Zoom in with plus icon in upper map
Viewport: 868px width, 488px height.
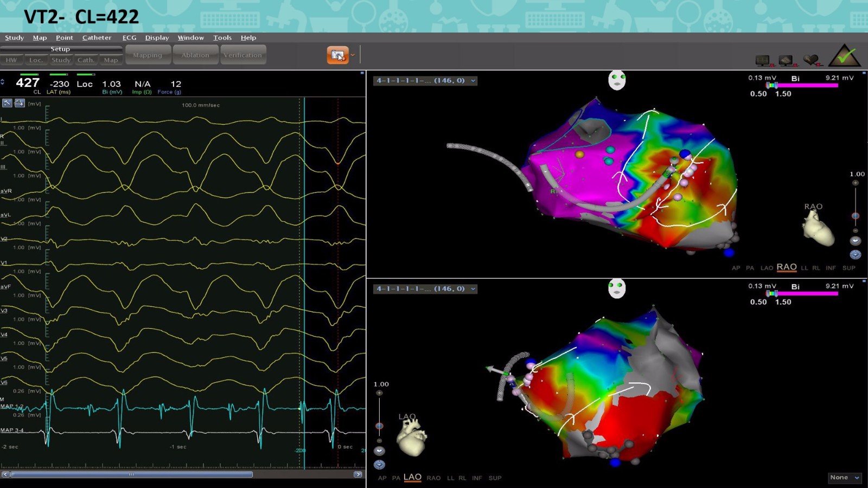pyautogui.click(x=856, y=183)
